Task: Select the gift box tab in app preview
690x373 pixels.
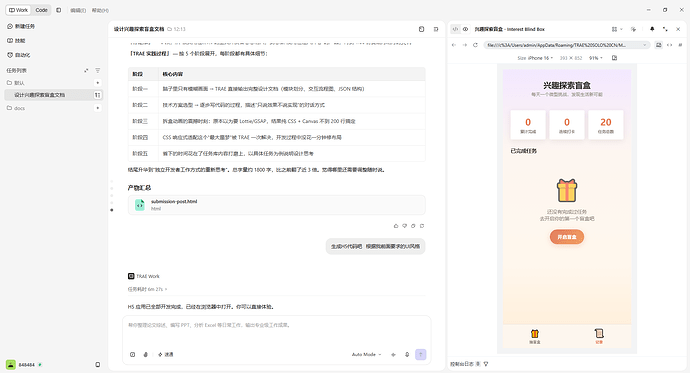Action: pyautogui.click(x=535, y=336)
